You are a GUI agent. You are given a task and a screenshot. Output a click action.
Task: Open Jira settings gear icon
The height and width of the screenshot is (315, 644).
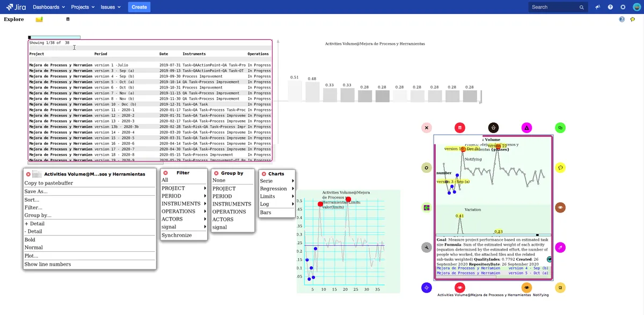click(623, 7)
